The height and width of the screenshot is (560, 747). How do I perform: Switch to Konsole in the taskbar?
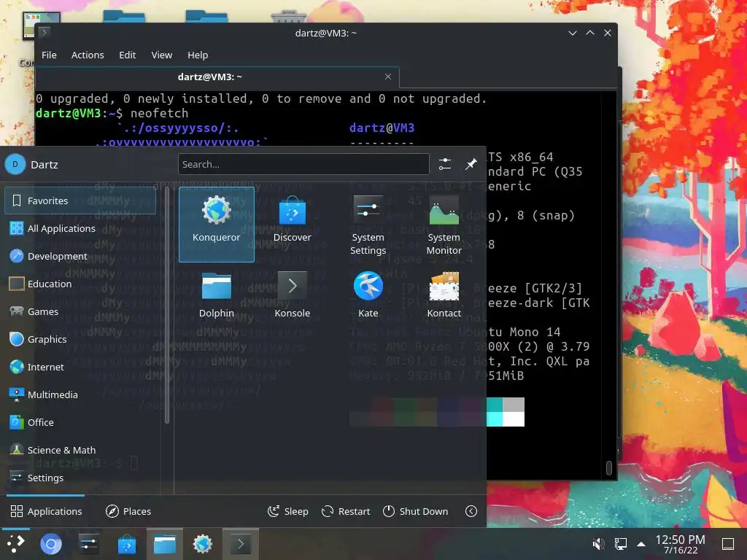point(241,544)
